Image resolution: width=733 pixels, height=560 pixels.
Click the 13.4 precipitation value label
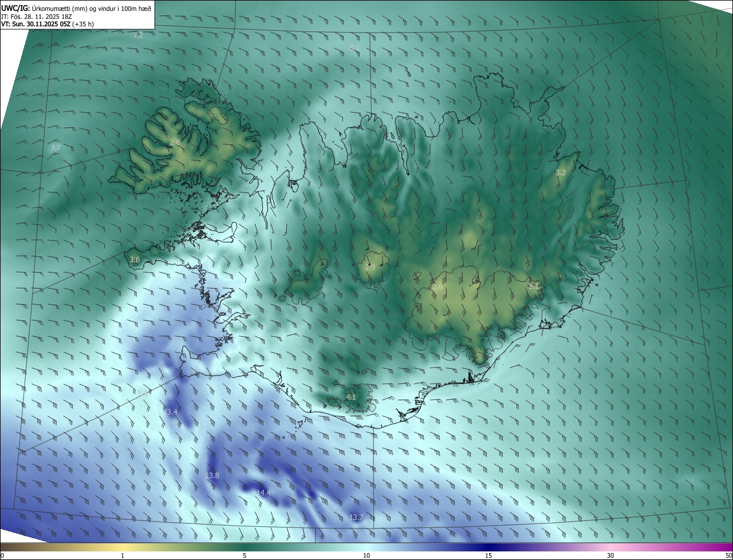tap(171, 412)
